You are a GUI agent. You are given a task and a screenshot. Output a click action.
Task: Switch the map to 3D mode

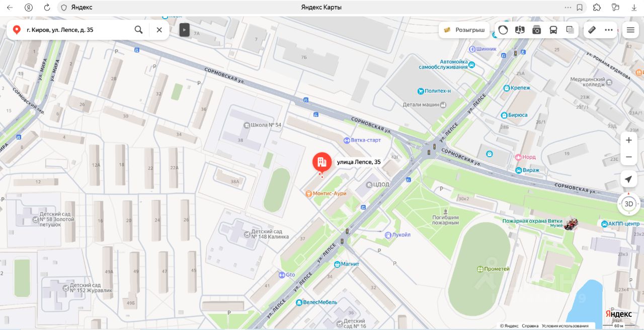tap(628, 204)
